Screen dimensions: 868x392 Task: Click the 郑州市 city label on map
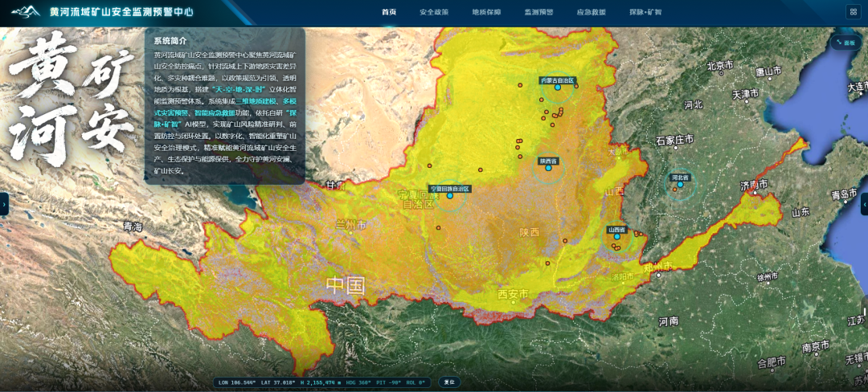tap(657, 267)
